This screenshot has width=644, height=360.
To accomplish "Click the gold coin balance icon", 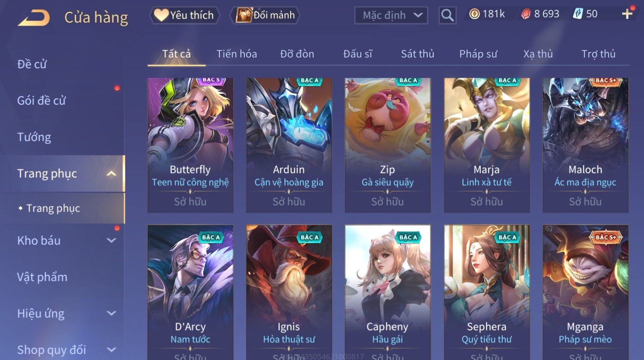I will click(x=474, y=14).
